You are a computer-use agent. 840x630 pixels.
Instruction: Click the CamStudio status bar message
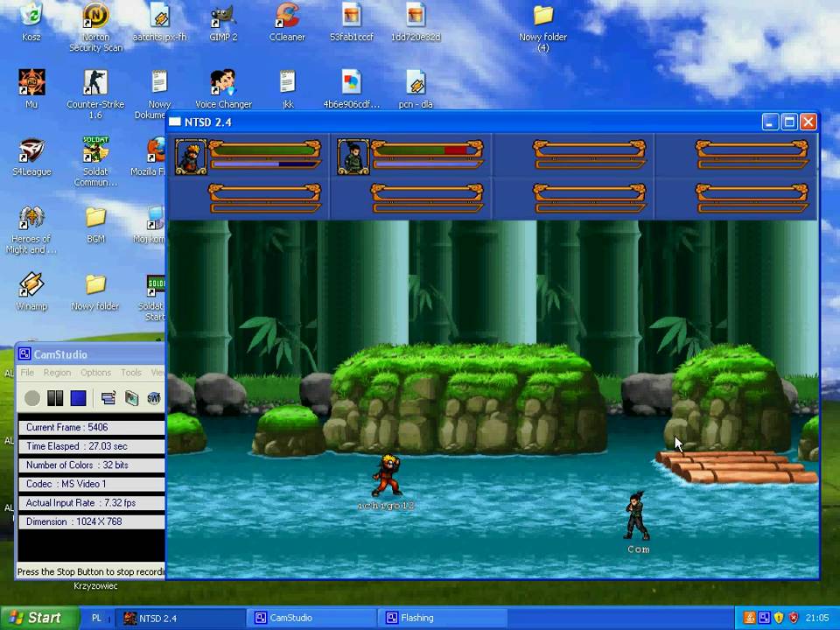(x=90, y=571)
